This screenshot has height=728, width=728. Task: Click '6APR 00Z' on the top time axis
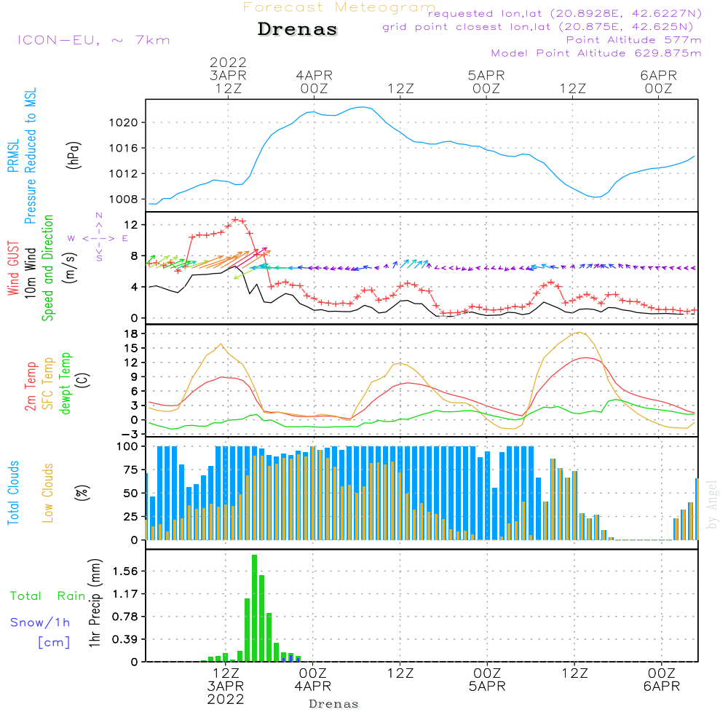pos(658,82)
